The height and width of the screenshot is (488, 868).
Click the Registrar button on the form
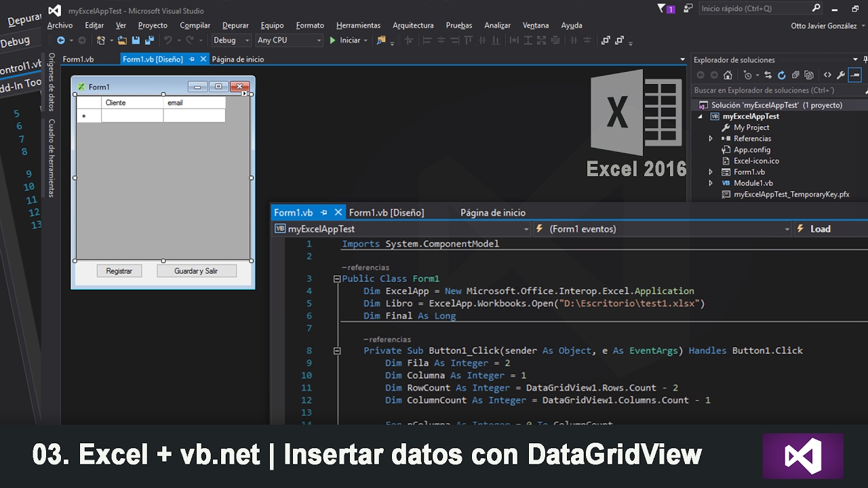click(x=119, y=271)
